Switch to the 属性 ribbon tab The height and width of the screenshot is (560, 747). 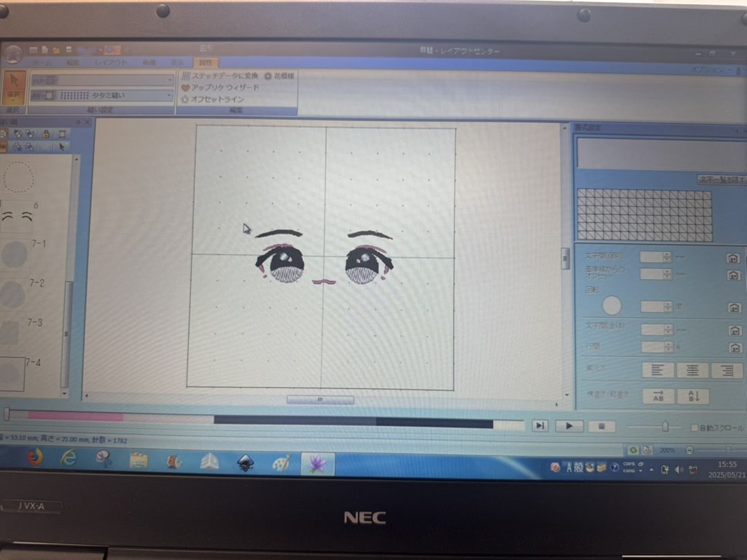205,63
